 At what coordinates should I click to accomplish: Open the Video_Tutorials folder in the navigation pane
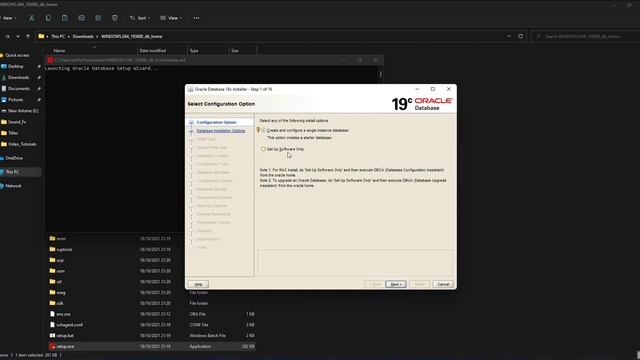tap(22, 144)
